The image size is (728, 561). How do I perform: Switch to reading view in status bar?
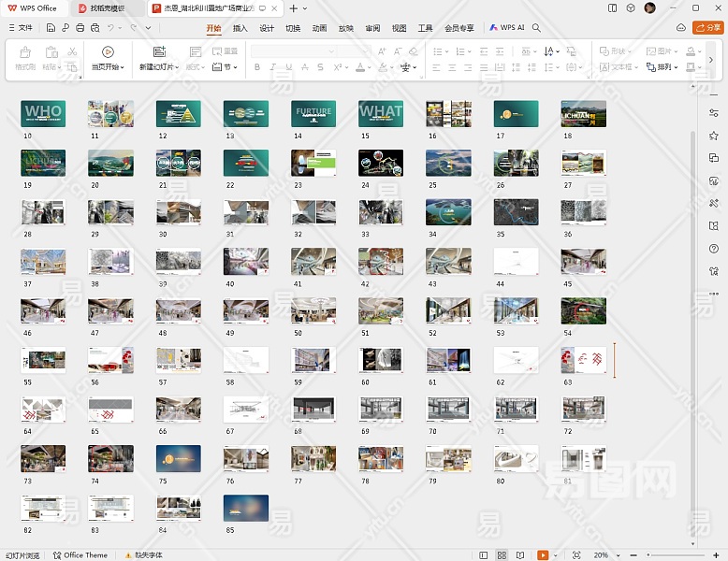(519, 555)
